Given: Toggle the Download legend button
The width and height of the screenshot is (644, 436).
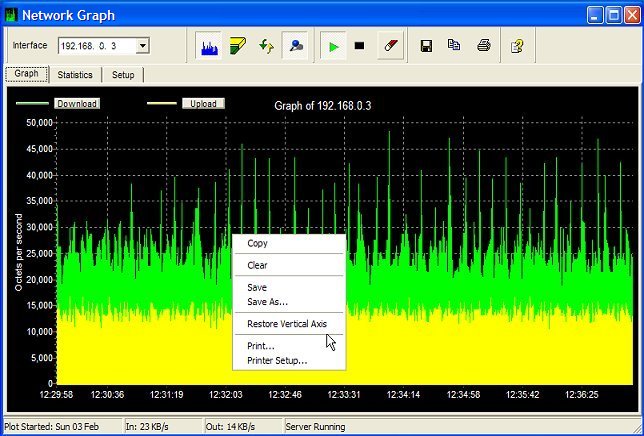Looking at the screenshot, I should coord(77,103).
